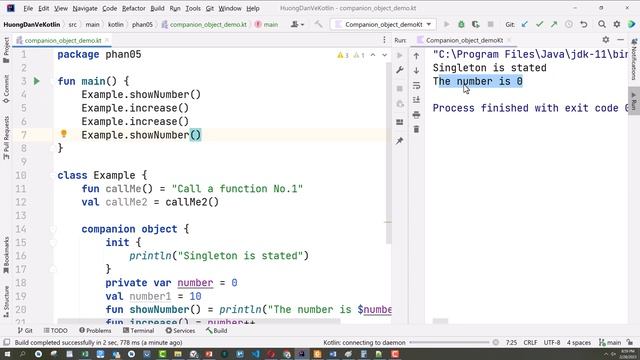
Task: Open the Refactor menu
Action: point(133,8)
